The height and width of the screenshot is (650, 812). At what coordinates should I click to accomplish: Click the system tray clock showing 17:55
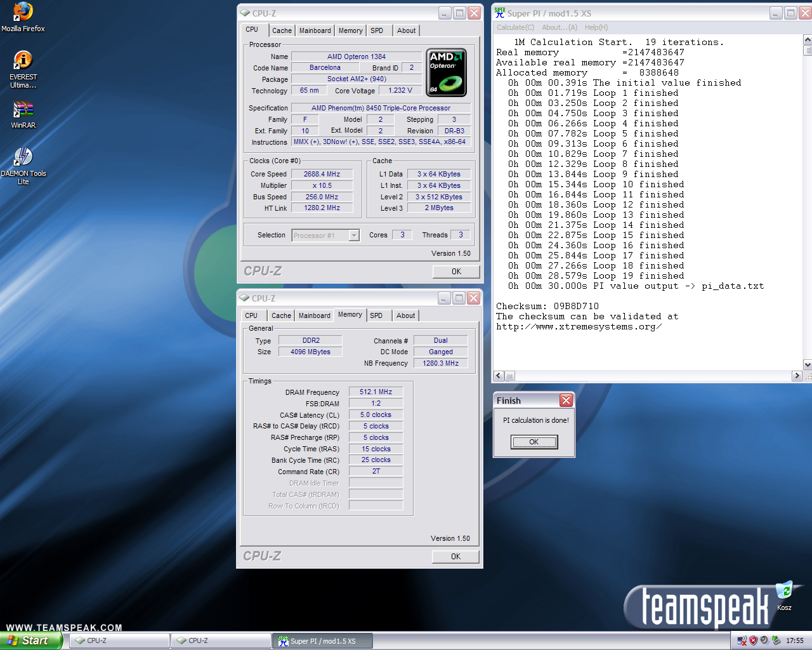click(795, 641)
